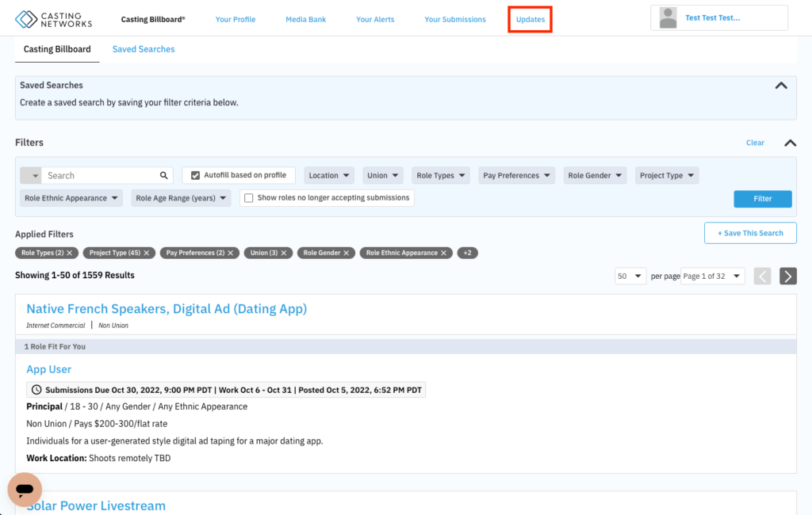The height and width of the screenshot is (515, 812).
Task: View Your Submissions
Action: tap(455, 19)
